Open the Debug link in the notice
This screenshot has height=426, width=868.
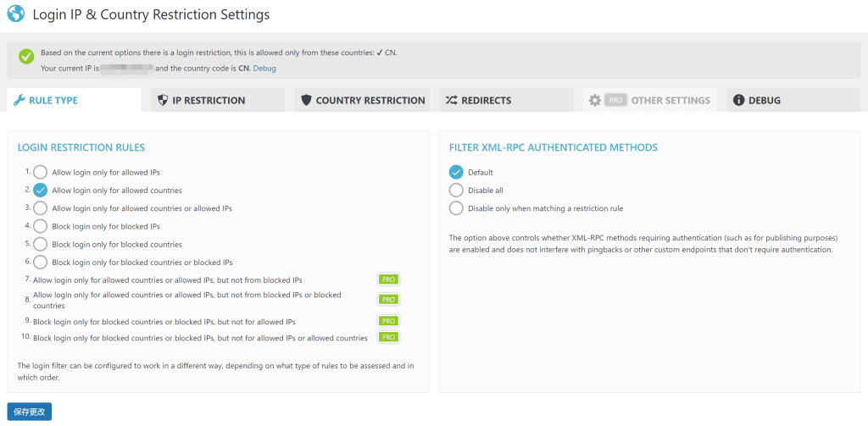point(264,68)
